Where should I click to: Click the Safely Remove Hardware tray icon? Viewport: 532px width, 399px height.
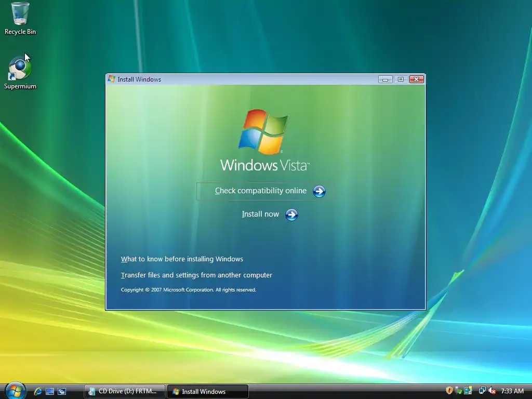(458, 391)
